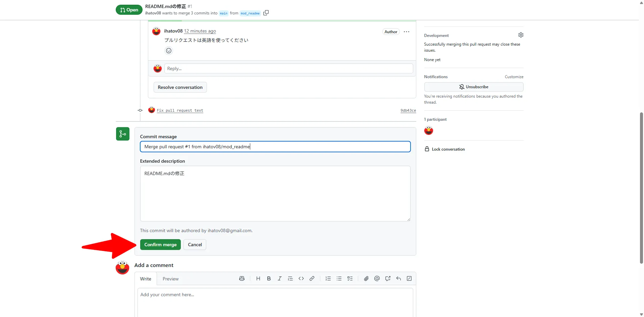Unsubscribe from notifications

[x=474, y=87]
